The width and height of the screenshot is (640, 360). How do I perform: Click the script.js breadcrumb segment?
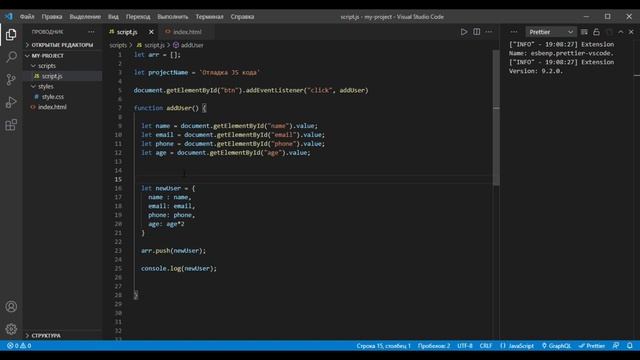pyautogui.click(x=150, y=45)
